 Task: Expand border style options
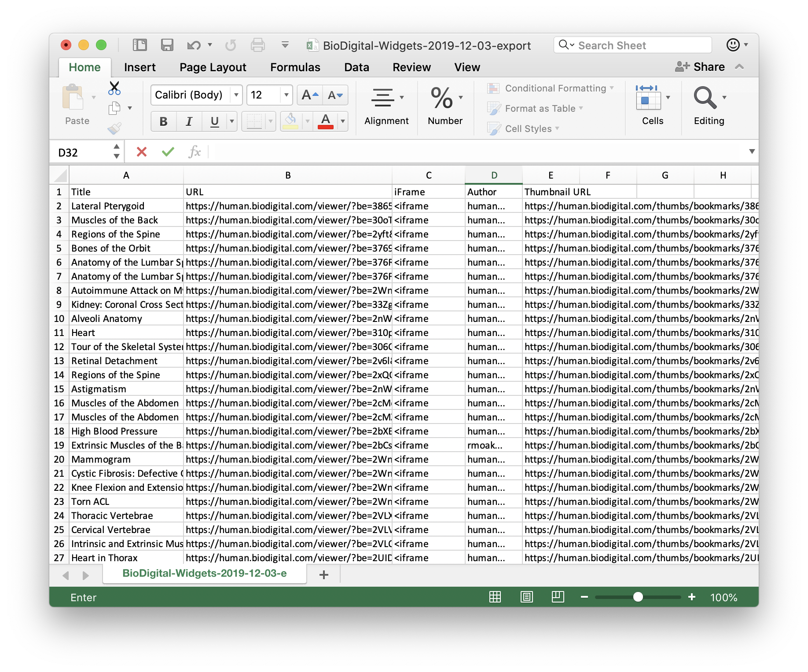click(271, 121)
